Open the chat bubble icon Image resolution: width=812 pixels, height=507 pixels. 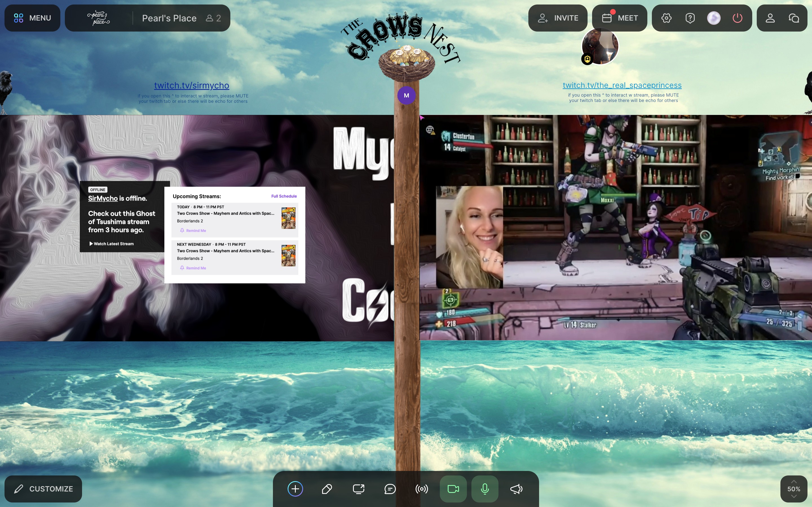coord(390,489)
